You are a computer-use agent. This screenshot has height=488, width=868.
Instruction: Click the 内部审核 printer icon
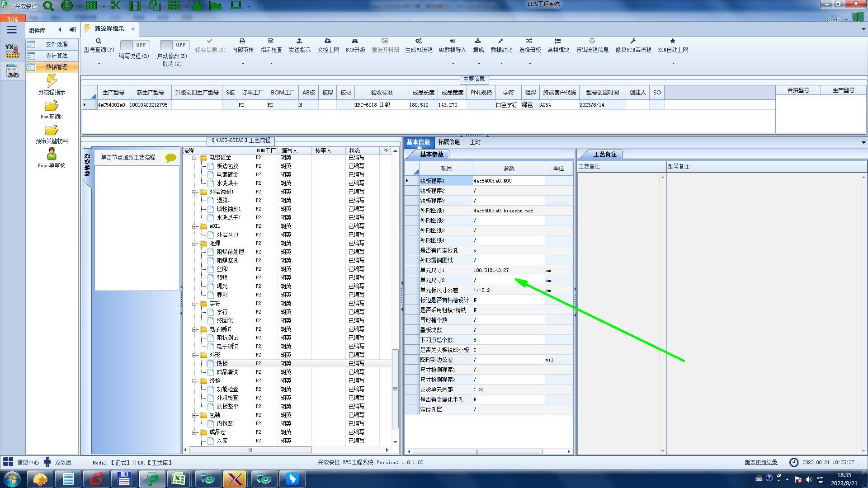pos(242,41)
